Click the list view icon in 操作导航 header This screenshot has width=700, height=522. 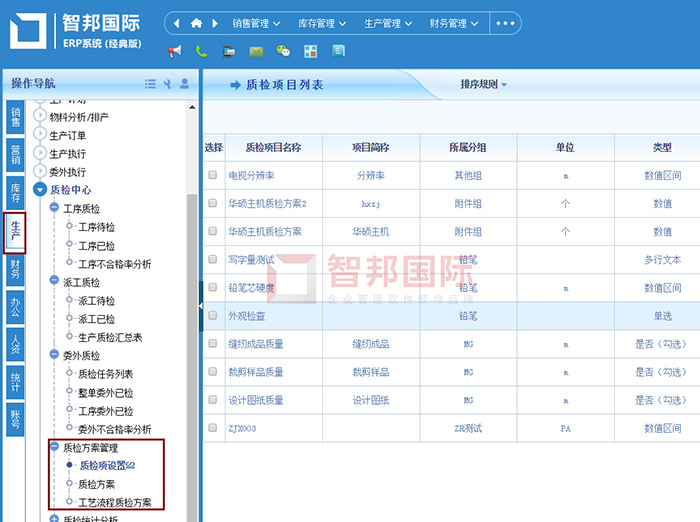150,84
